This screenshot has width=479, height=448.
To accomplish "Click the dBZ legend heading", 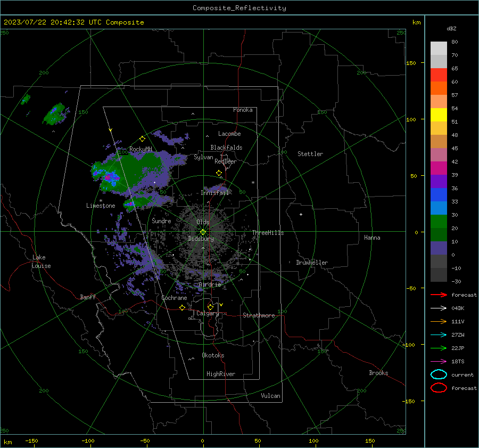I will 451,28.
